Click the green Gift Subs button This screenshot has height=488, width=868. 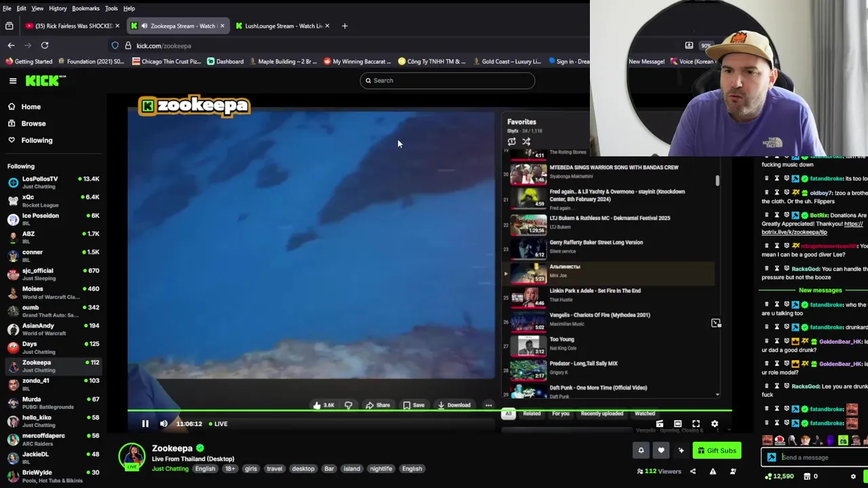(x=717, y=450)
